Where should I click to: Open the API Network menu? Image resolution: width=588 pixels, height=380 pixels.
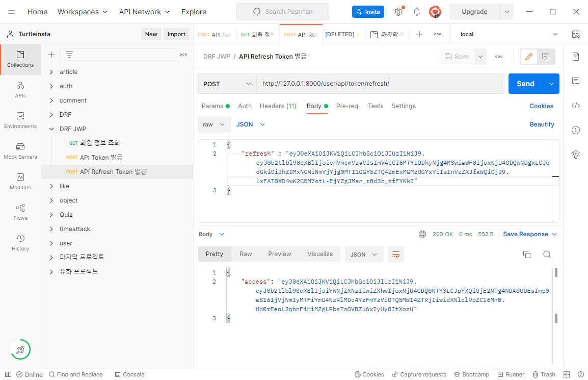tap(144, 12)
